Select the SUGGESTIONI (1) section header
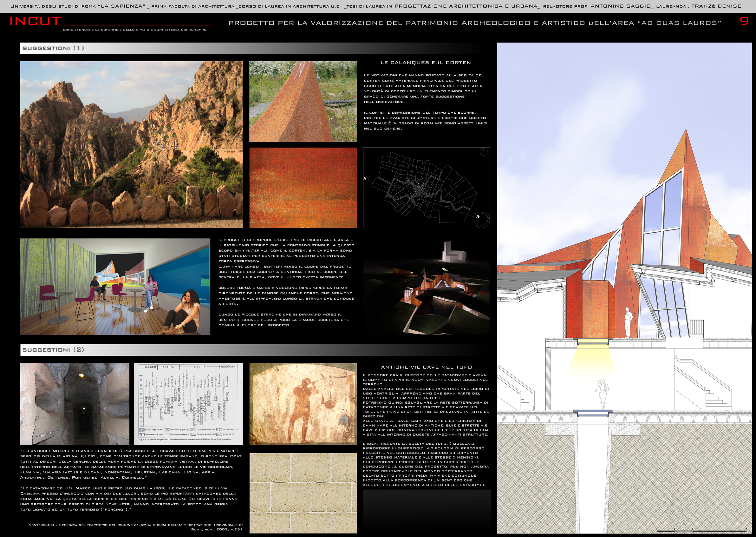The image size is (756, 537). tap(53, 48)
